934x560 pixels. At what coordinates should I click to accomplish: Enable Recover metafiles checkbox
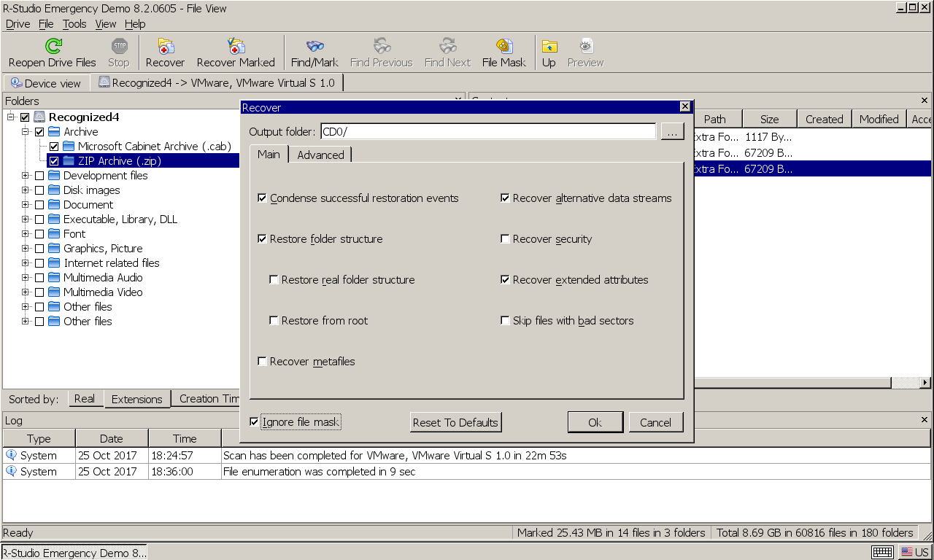pyautogui.click(x=262, y=361)
